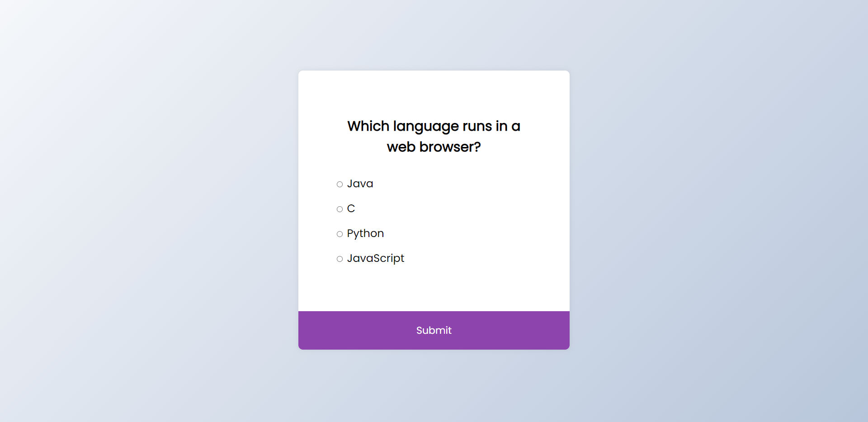Mark JavaScript as the browser language

coord(340,259)
